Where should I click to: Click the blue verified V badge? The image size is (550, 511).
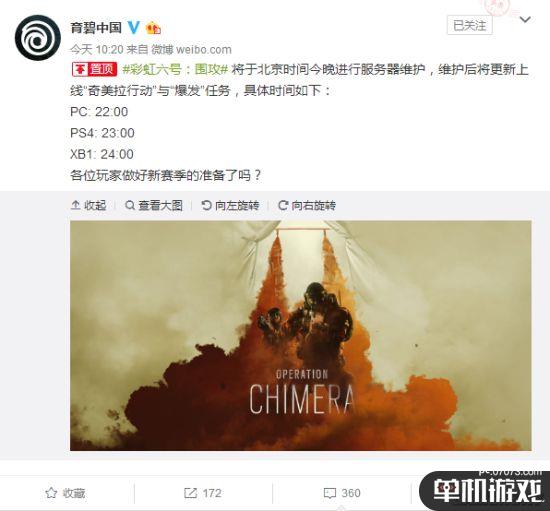click(x=133, y=27)
